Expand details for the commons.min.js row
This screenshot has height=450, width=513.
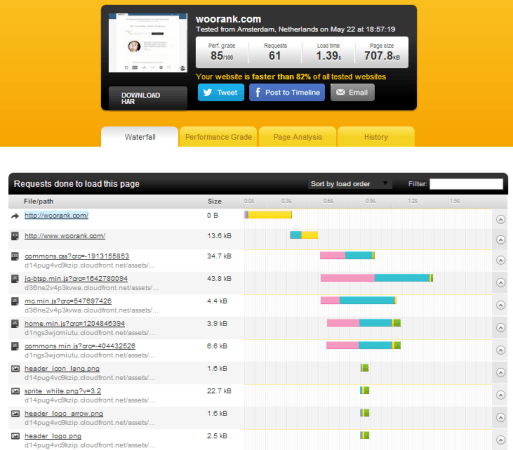point(500,350)
